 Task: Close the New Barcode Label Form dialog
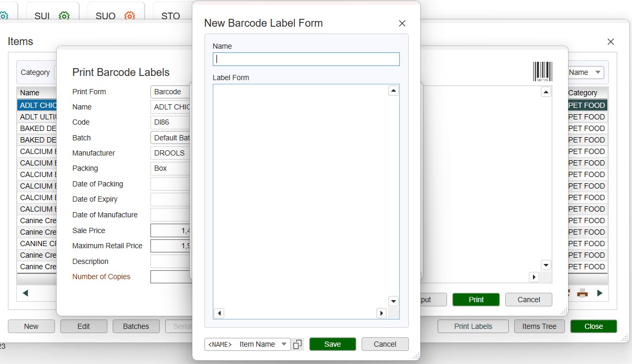tap(402, 23)
